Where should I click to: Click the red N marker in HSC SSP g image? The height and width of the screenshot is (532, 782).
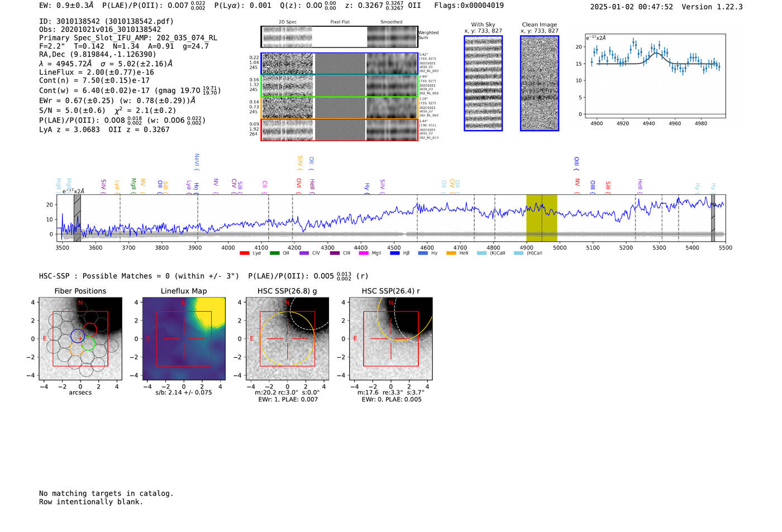(x=287, y=303)
